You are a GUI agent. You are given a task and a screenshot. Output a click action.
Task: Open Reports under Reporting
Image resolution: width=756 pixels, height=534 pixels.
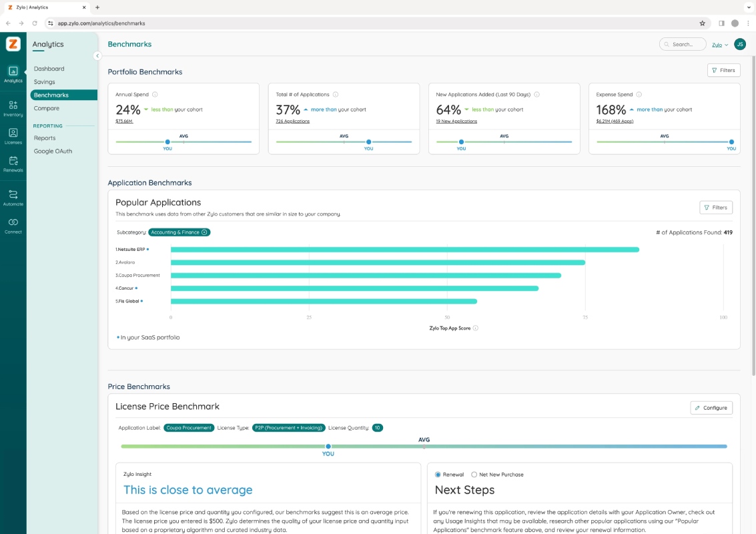pos(44,138)
